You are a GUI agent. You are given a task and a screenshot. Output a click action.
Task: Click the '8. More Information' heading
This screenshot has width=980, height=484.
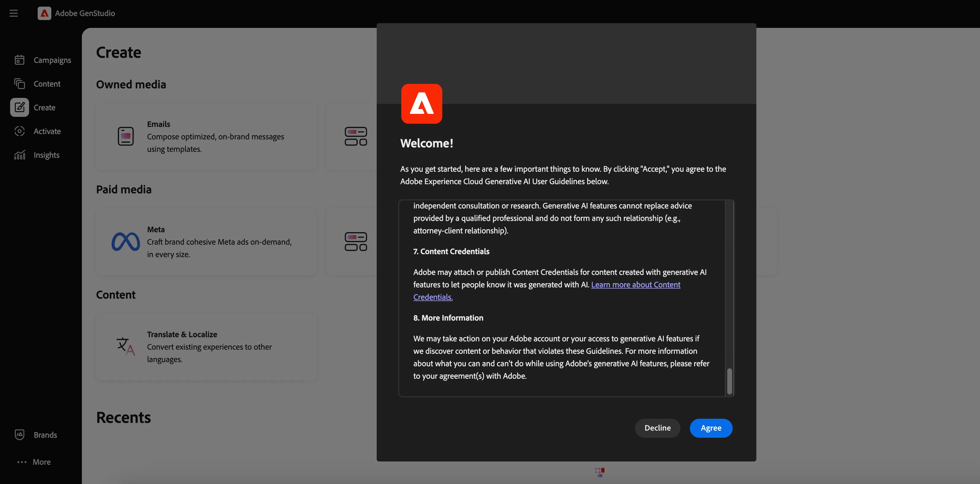click(448, 318)
